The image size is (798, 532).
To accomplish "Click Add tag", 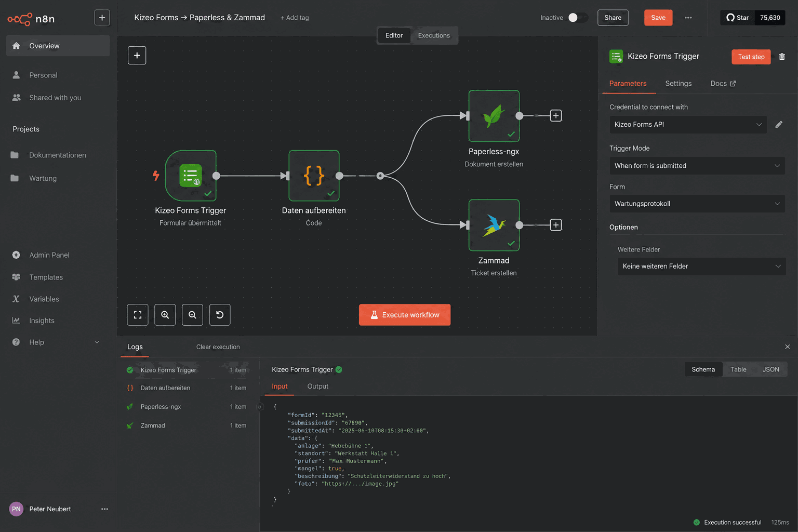I will point(295,18).
